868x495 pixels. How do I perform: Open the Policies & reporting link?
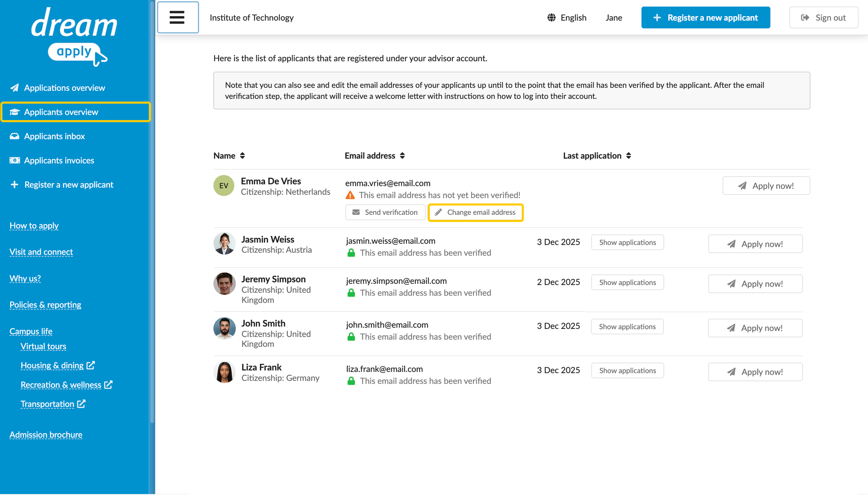point(45,305)
